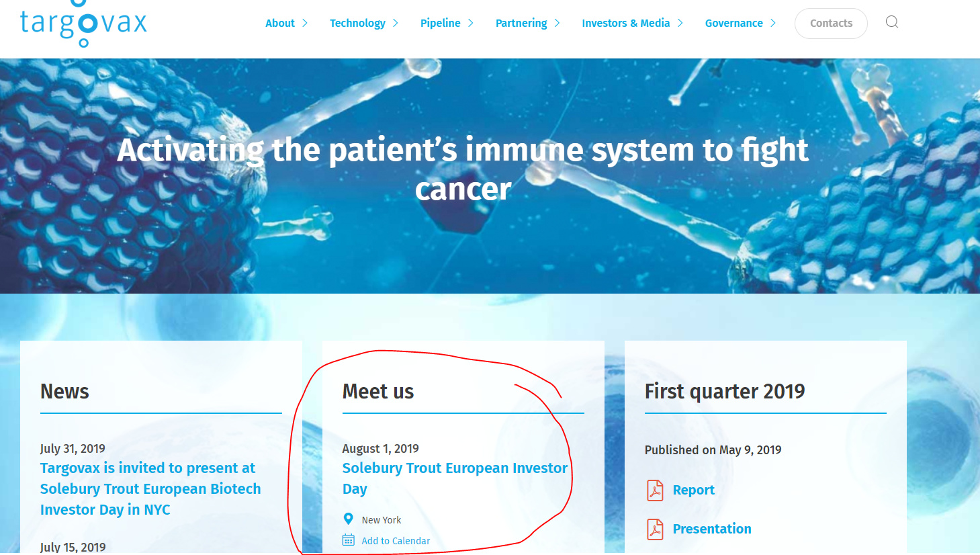Click the Targovax logo

coord(83,24)
